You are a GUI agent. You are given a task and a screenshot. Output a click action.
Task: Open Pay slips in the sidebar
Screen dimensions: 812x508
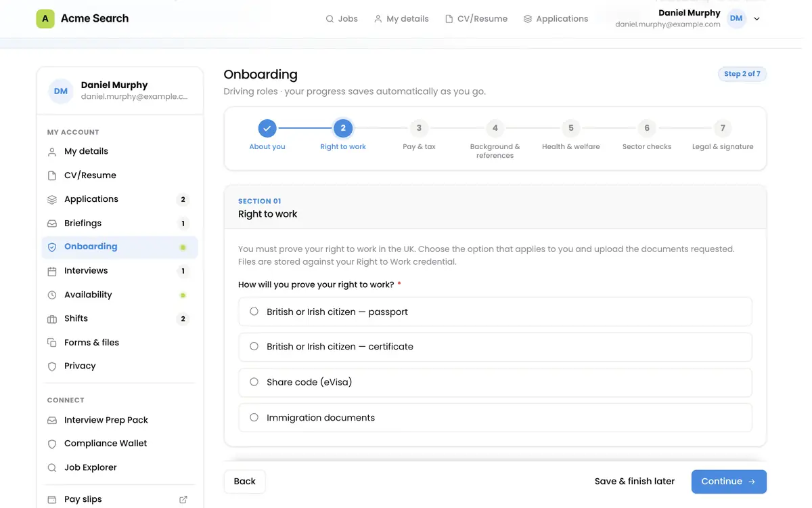coord(120,500)
